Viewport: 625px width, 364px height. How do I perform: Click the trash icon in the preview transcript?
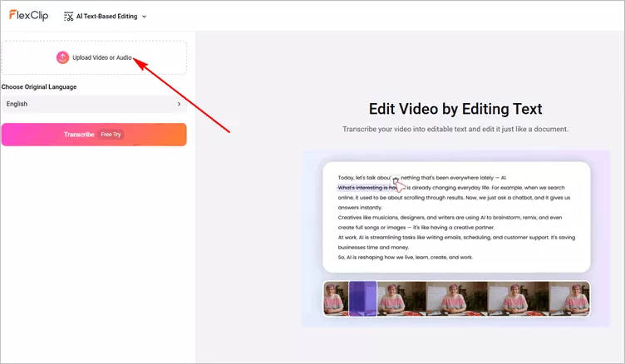pos(395,180)
